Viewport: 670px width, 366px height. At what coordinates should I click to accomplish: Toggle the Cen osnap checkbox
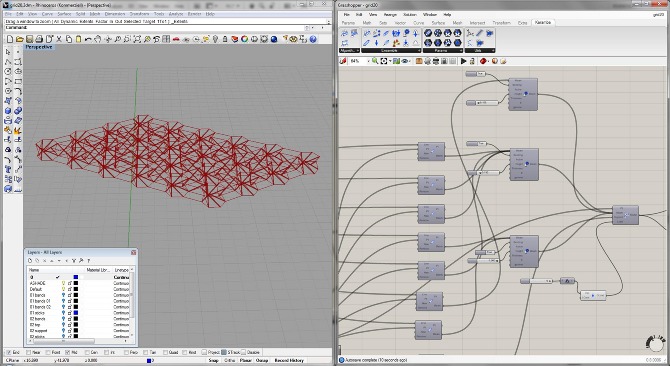pos(87,352)
